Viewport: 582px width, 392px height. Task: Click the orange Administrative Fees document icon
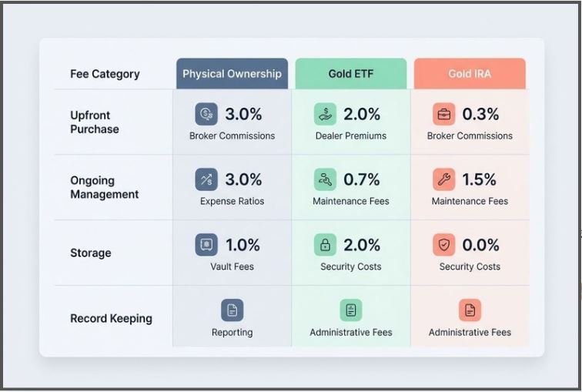[x=470, y=310]
